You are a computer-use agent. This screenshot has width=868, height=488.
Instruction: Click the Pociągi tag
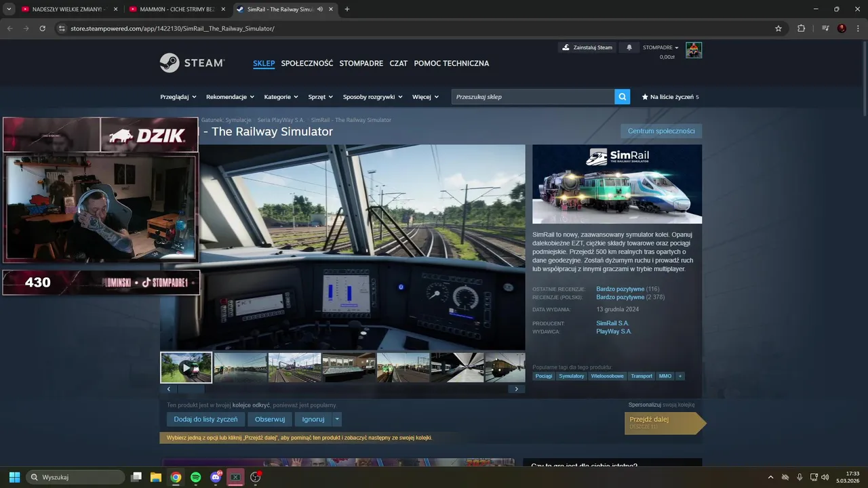pos(544,375)
